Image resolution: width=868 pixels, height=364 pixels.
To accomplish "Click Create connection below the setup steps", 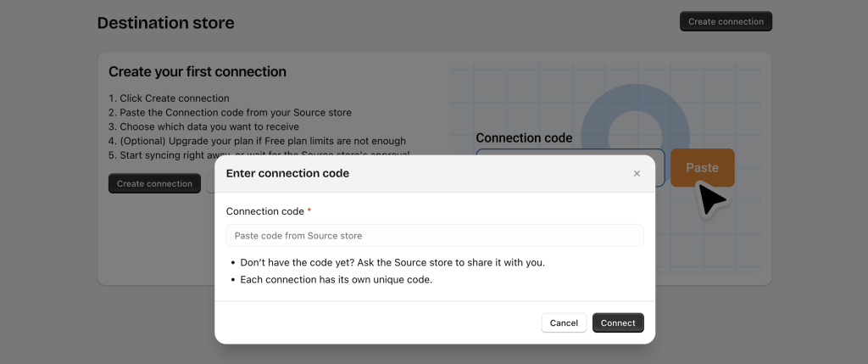I will pos(154,184).
